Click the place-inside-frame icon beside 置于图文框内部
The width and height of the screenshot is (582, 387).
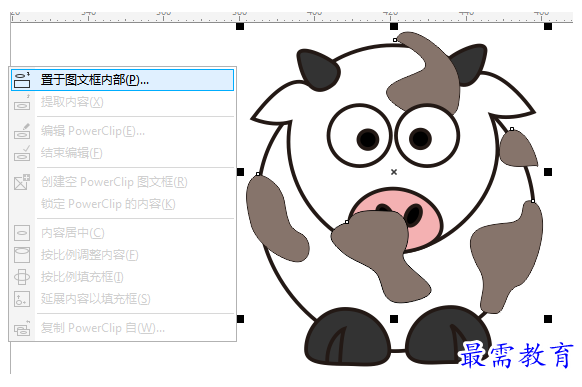[x=22, y=80]
